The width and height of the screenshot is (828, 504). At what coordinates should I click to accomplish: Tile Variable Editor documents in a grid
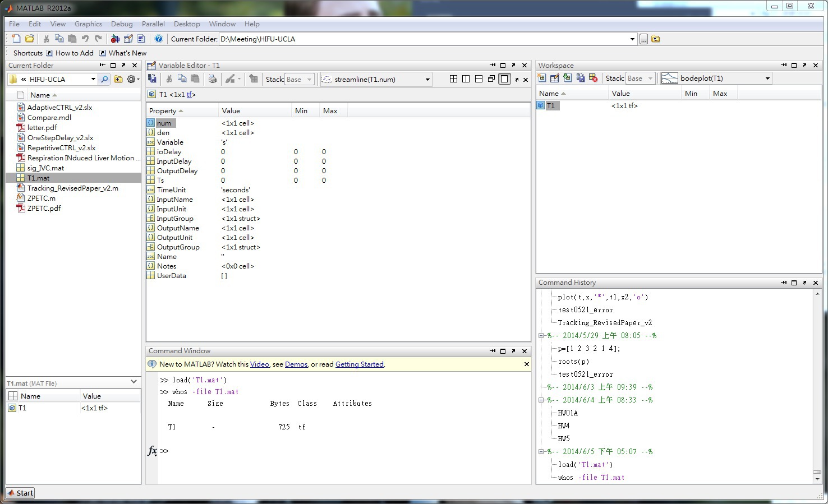pyautogui.click(x=453, y=79)
